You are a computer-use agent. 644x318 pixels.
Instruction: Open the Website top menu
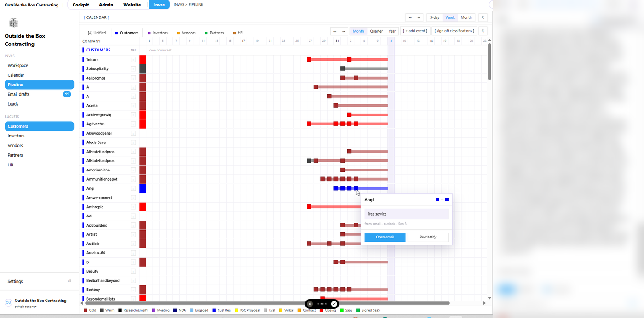(132, 5)
